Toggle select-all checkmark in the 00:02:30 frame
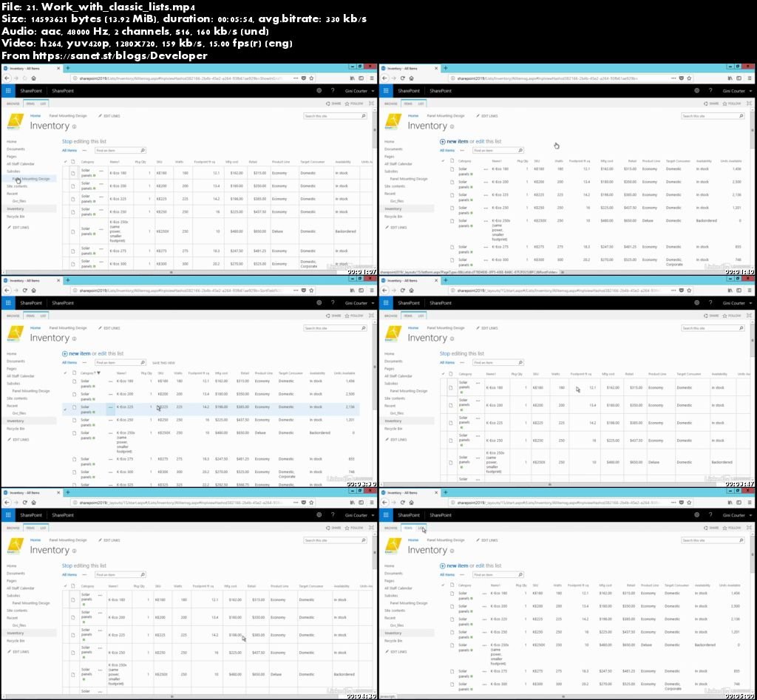The image size is (757, 700). [x=65, y=373]
